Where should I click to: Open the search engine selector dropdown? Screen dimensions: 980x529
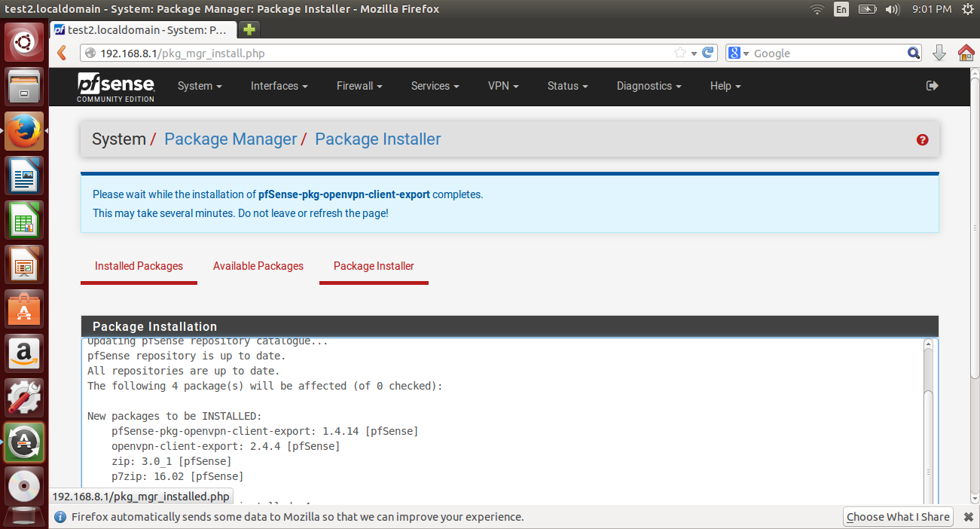(739, 53)
